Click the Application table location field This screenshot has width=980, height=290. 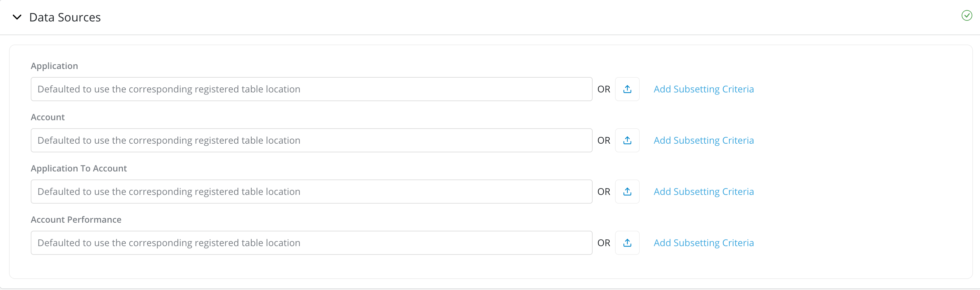point(311,89)
